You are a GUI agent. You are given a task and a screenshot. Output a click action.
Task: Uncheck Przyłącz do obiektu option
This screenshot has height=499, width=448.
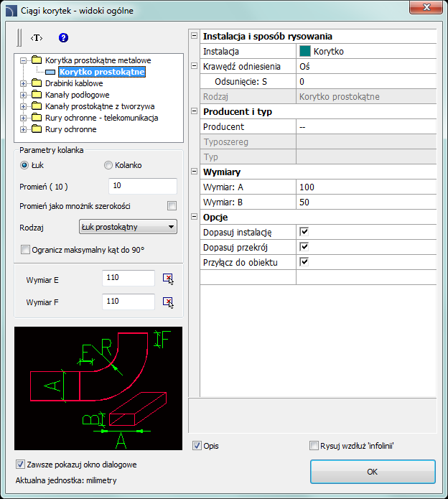pyautogui.click(x=304, y=262)
